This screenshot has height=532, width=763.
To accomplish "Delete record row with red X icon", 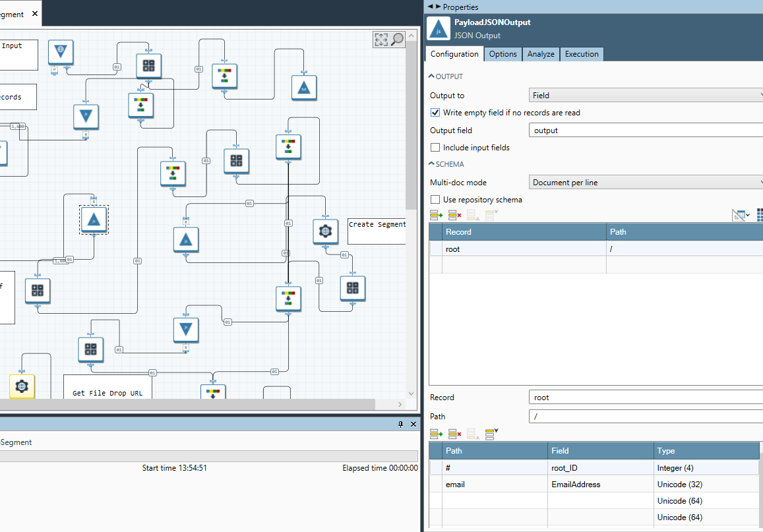I will pos(454,215).
